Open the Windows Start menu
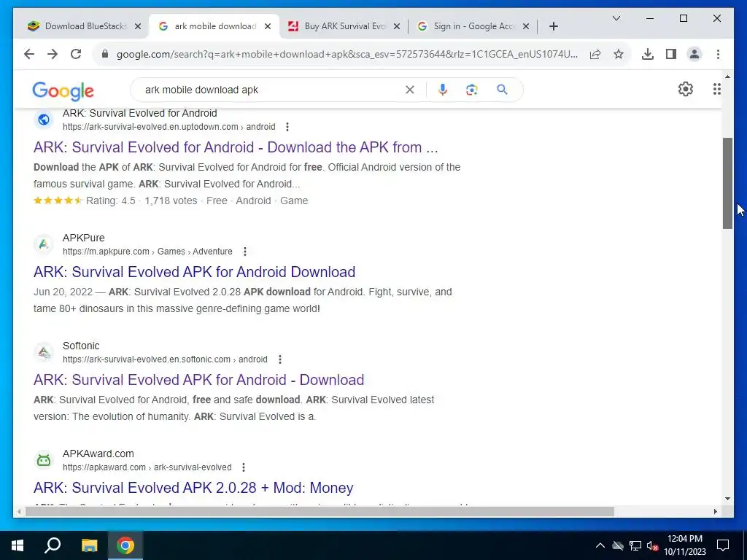This screenshot has height=560, width=747. 18,545
